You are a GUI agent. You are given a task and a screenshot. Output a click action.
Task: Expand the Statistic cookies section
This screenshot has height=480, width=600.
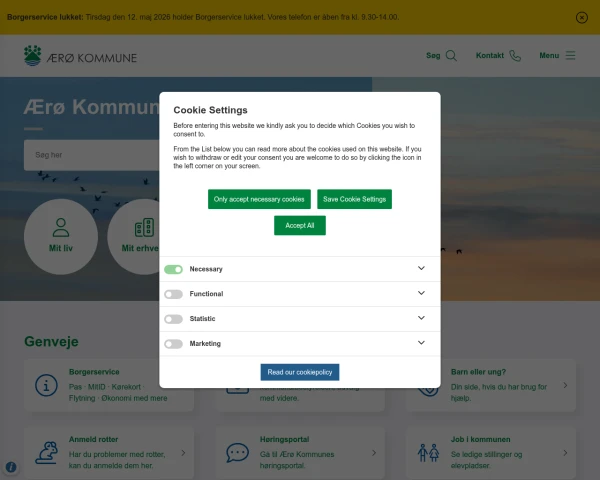(421, 318)
